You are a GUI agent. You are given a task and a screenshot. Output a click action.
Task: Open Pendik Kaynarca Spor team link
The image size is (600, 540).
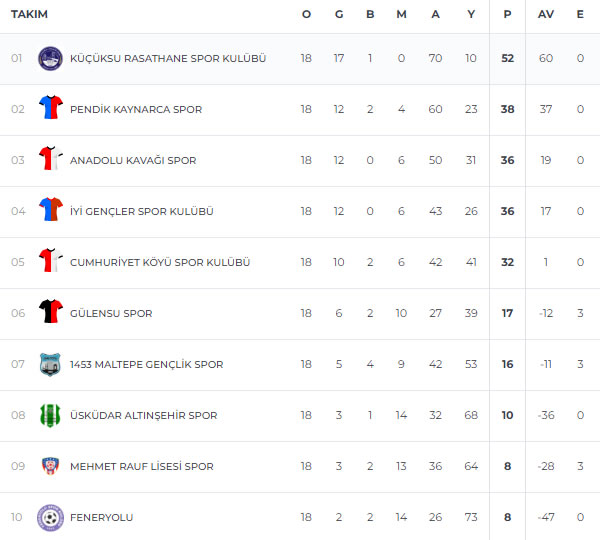point(136,109)
